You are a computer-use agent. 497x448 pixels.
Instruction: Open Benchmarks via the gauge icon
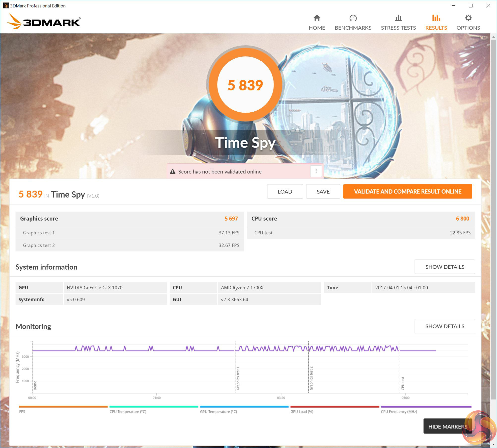coord(353,18)
